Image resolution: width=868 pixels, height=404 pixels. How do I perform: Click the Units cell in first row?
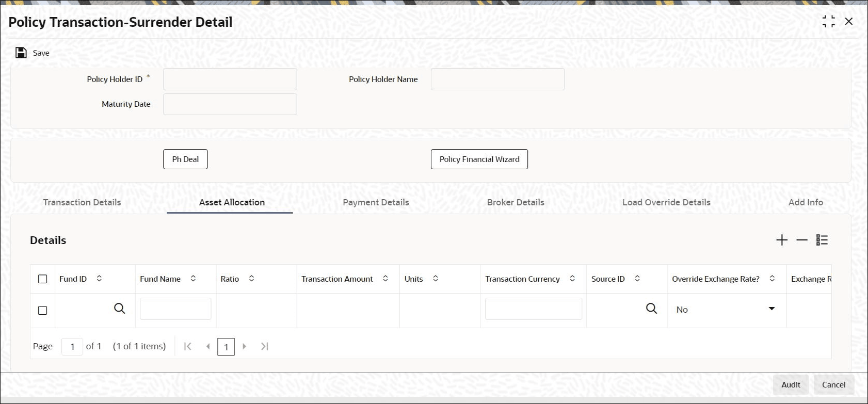pos(440,311)
